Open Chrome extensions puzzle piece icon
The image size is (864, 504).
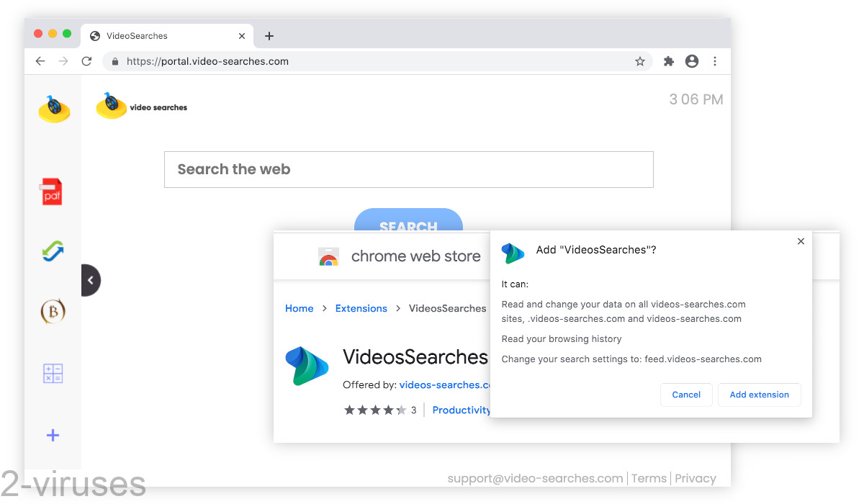668,61
